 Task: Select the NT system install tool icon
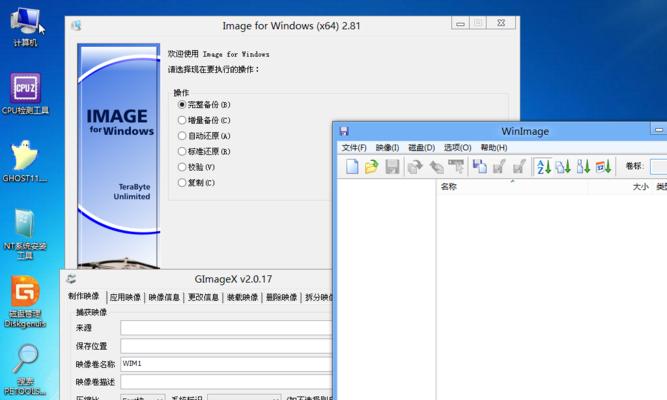point(25,233)
